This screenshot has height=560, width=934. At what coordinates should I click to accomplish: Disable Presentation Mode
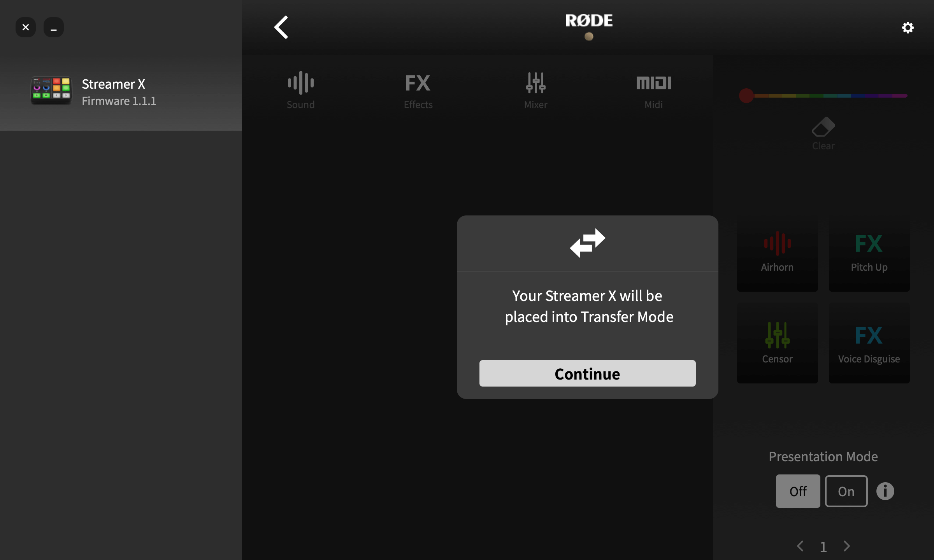click(x=798, y=491)
